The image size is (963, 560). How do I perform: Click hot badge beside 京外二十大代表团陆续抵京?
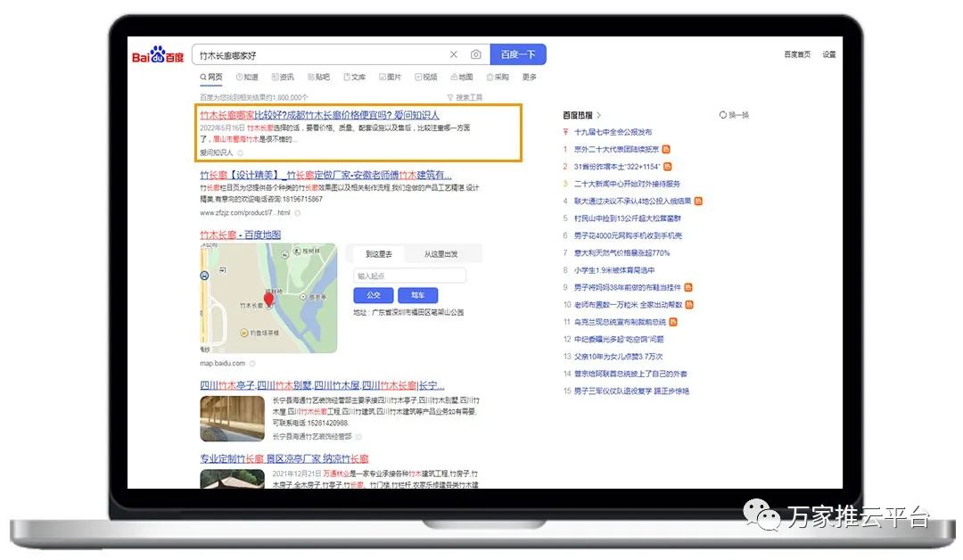666,150
